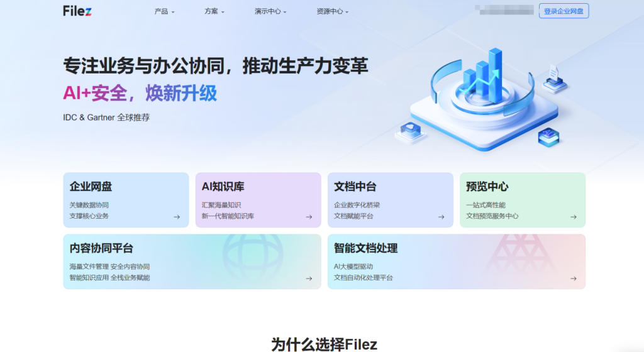644x352 pixels.
Task: Expand the 产品 dropdown menu
Action: point(164,11)
